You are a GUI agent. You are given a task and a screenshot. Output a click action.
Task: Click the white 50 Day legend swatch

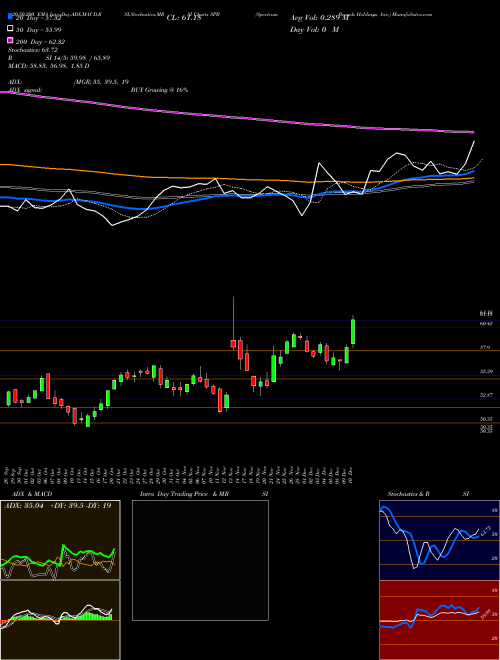click(x=10, y=29)
